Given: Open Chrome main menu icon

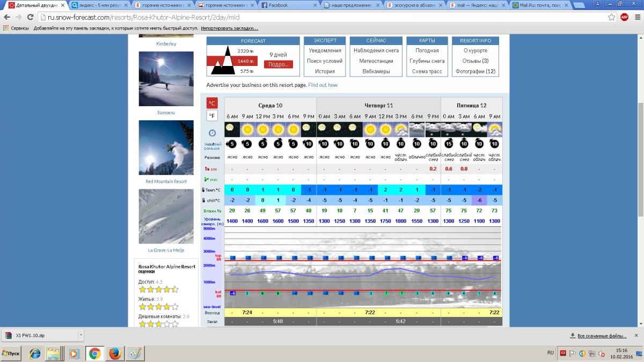Looking at the screenshot, I should click(x=636, y=17).
